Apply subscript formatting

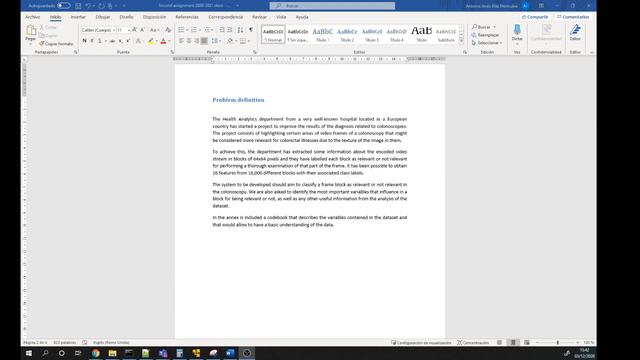tap(120, 41)
